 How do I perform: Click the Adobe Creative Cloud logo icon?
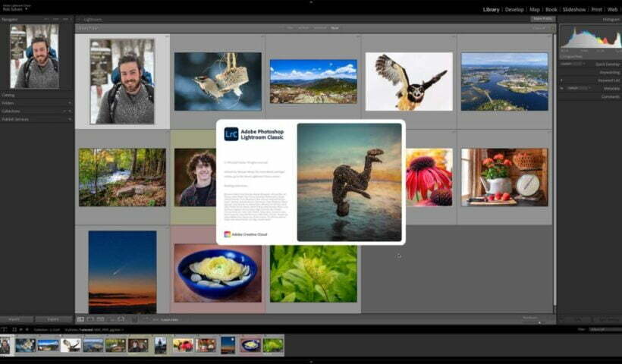[x=228, y=234]
